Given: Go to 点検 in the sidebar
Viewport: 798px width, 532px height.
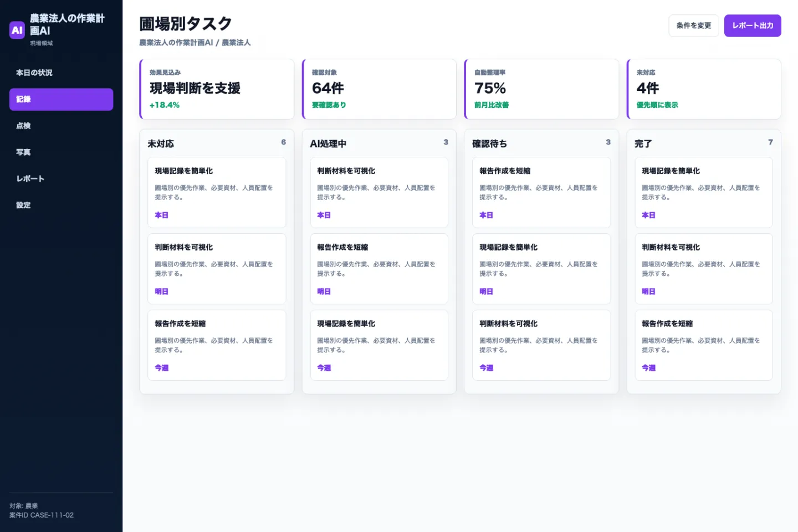Looking at the screenshot, I should coord(61,126).
